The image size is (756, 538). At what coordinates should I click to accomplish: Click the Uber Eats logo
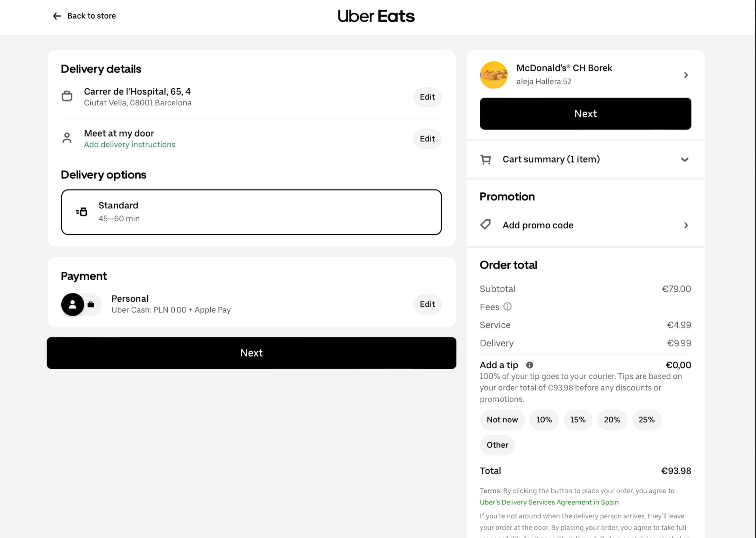376,16
